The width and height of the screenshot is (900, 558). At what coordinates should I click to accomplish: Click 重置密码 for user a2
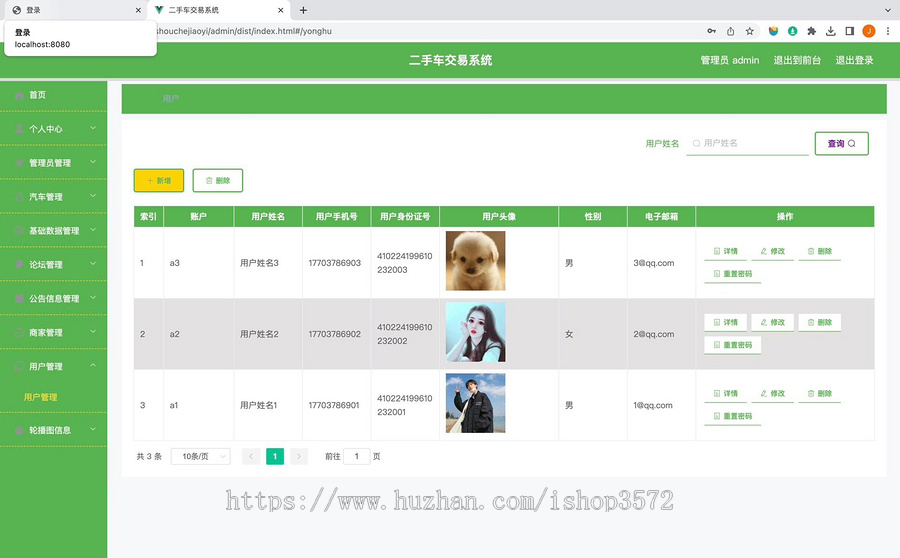[732, 345]
